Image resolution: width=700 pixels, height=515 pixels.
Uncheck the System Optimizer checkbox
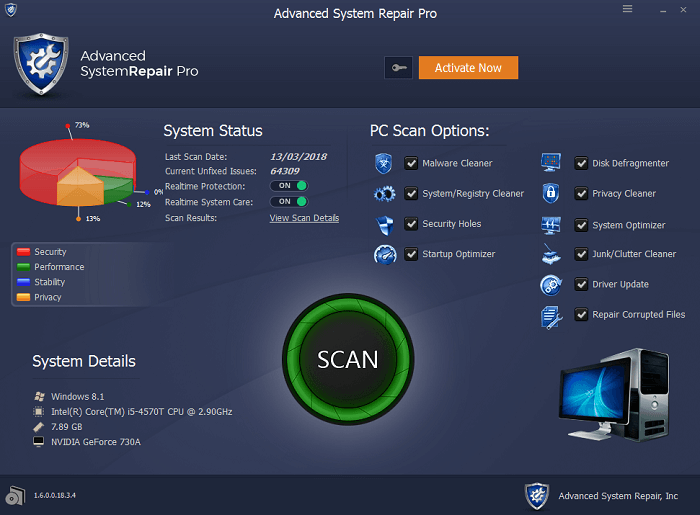(x=581, y=225)
